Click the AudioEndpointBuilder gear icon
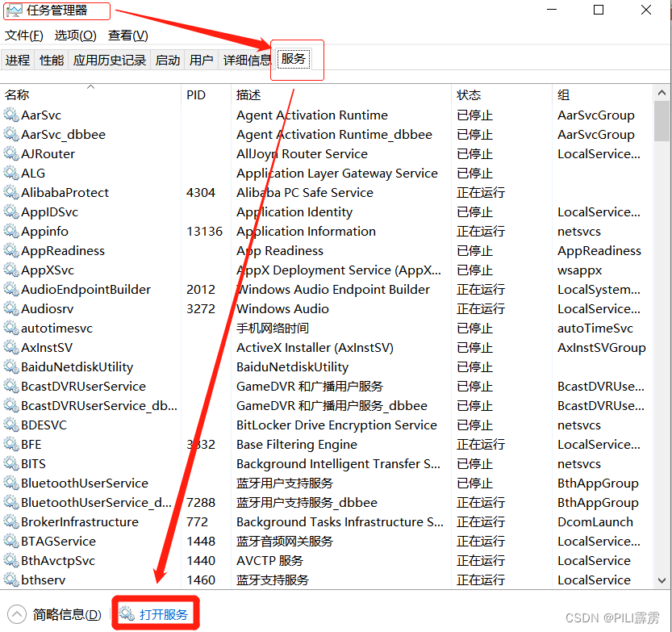672x632 pixels. [x=11, y=289]
